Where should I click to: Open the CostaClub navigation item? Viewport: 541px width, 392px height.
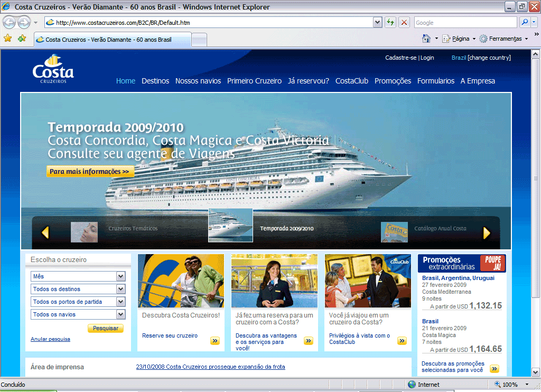pos(351,81)
